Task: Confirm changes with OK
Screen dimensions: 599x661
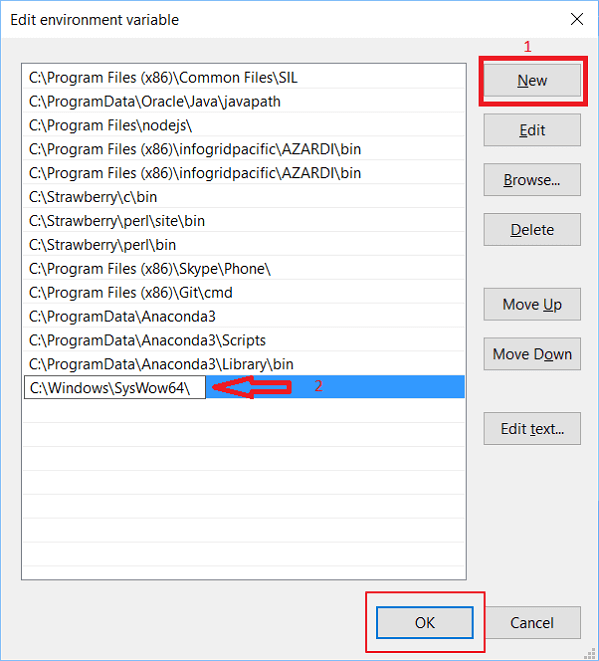Action: click(x=424, y=623)
